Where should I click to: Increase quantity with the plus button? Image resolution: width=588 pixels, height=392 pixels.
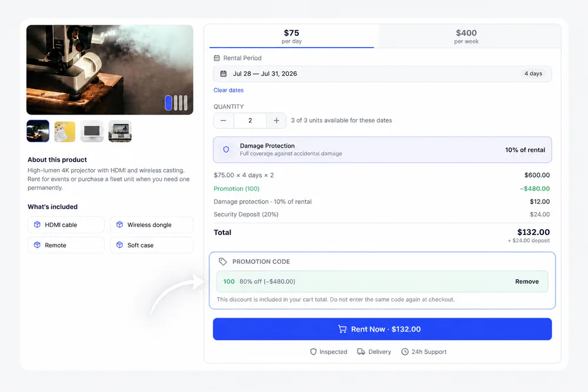[x=276, y=120]
